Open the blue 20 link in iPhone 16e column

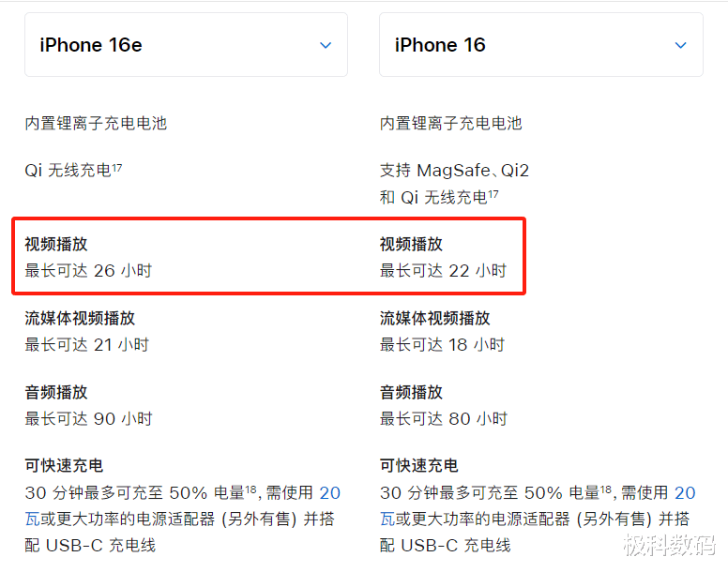point(330,492)
